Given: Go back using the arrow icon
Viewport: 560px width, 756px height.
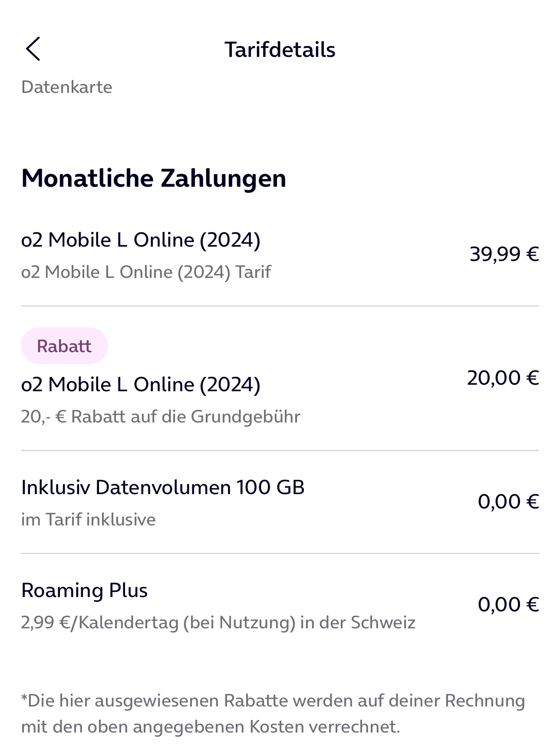Looking at the screenshot, I should point(33,49).
